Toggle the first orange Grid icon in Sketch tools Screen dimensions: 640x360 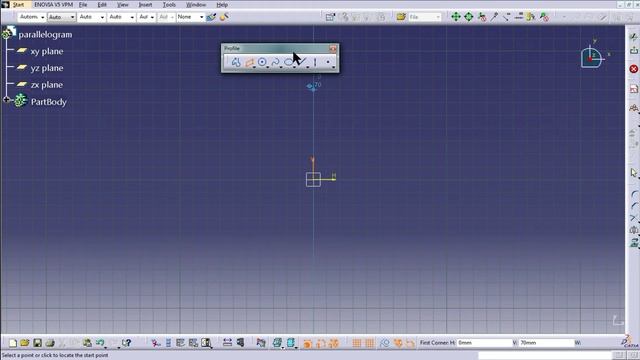357,343
